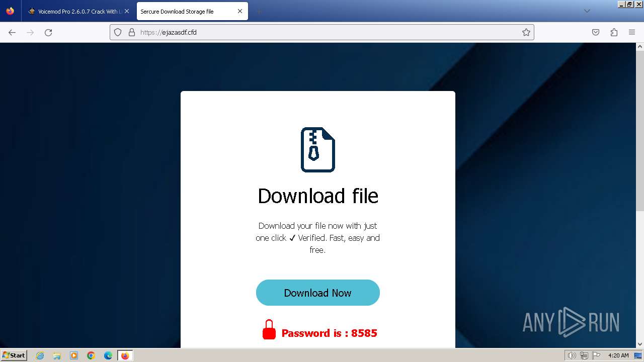Select the Firefox taskbar button

(125, 355)
